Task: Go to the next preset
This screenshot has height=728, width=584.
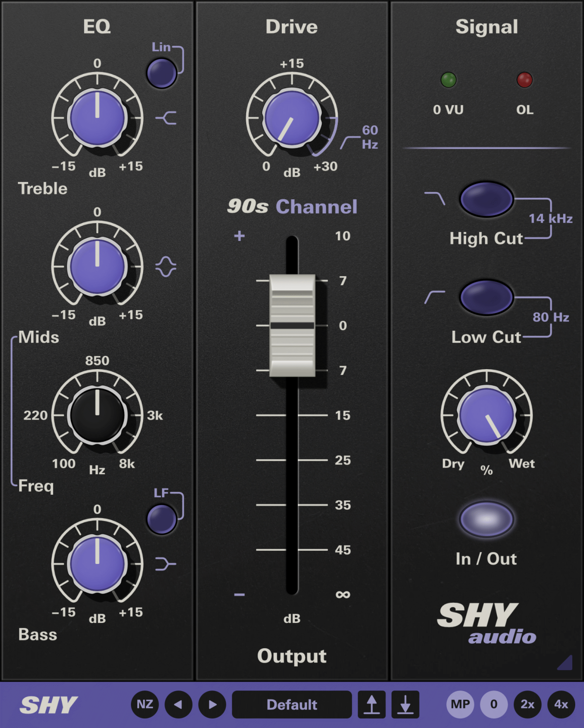Action: [x=212, y=705]
